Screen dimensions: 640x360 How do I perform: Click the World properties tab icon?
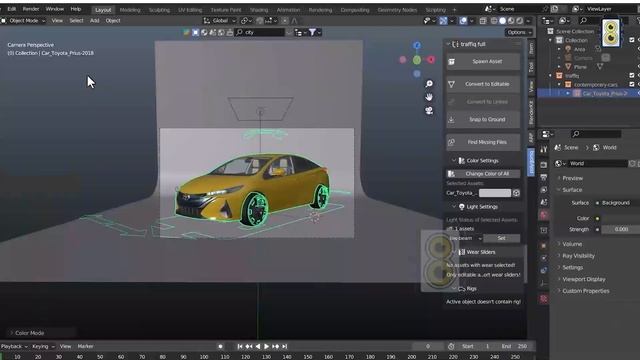coord(544,215)
